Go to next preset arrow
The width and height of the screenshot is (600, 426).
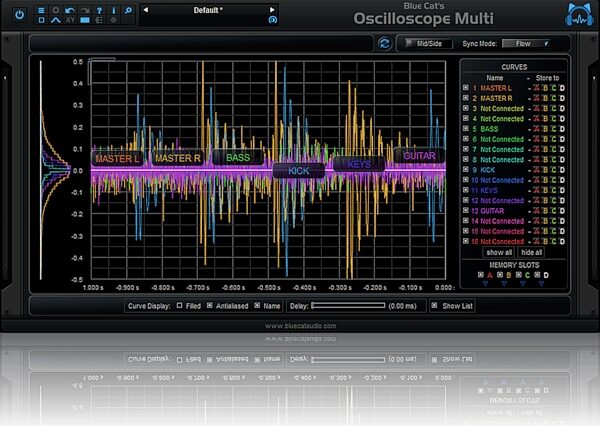(272, 10)
